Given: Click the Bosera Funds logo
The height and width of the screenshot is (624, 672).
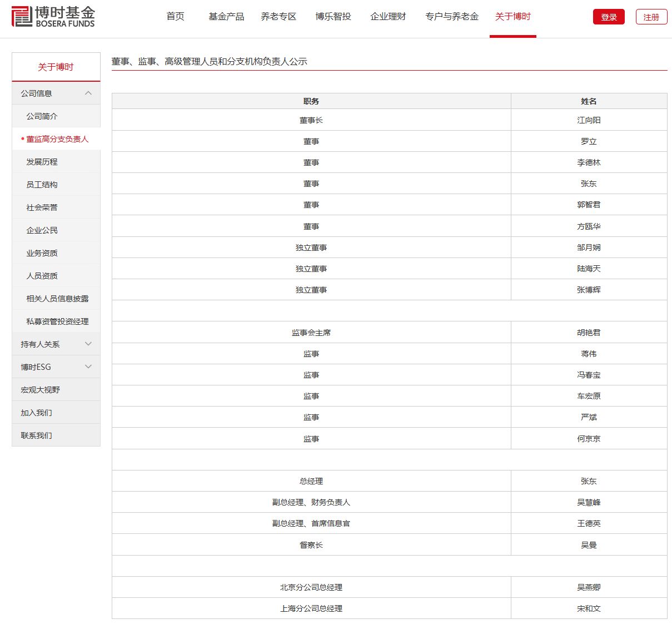Looking at the screenshot, I should tap(53, 17).
